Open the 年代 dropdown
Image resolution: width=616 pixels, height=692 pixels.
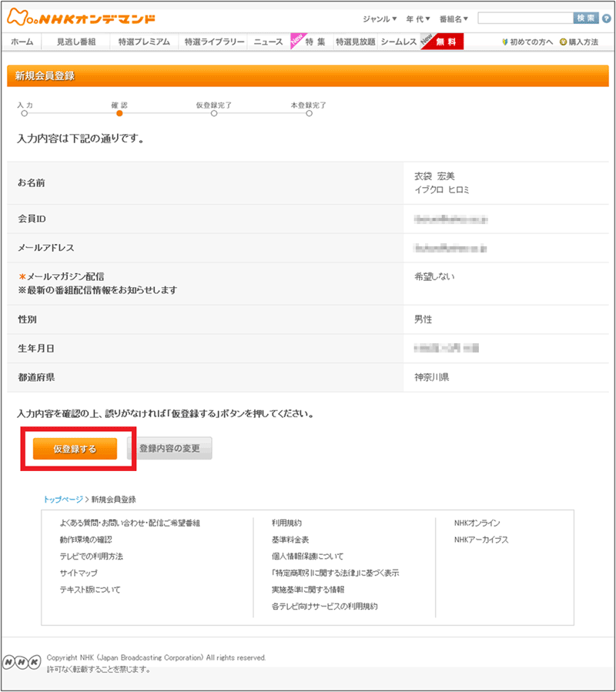coord(418,19)
